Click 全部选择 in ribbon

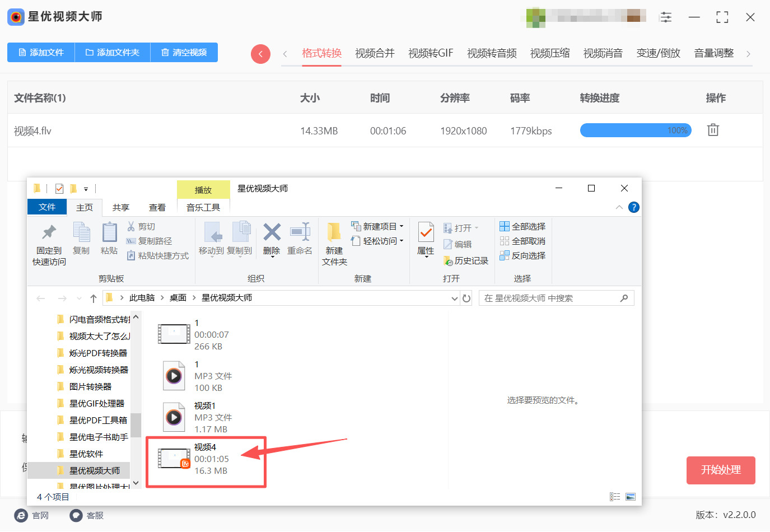coord(522,226)
